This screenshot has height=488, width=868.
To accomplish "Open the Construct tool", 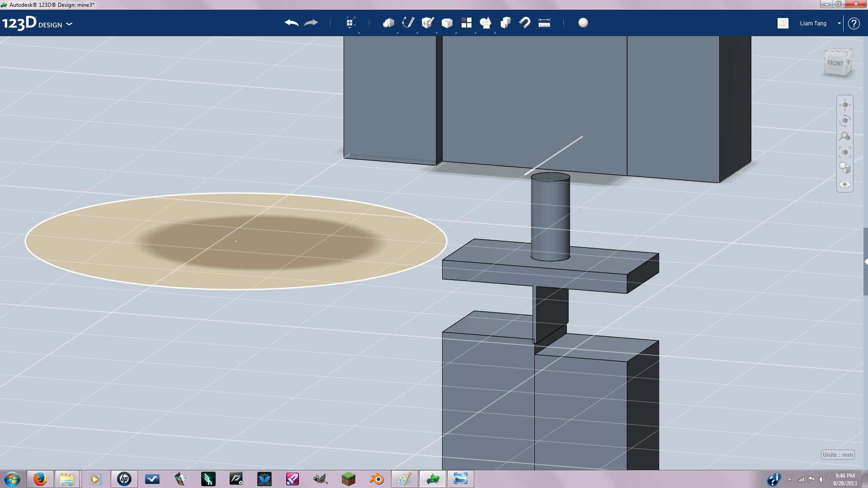I will (x=427, y=23).
